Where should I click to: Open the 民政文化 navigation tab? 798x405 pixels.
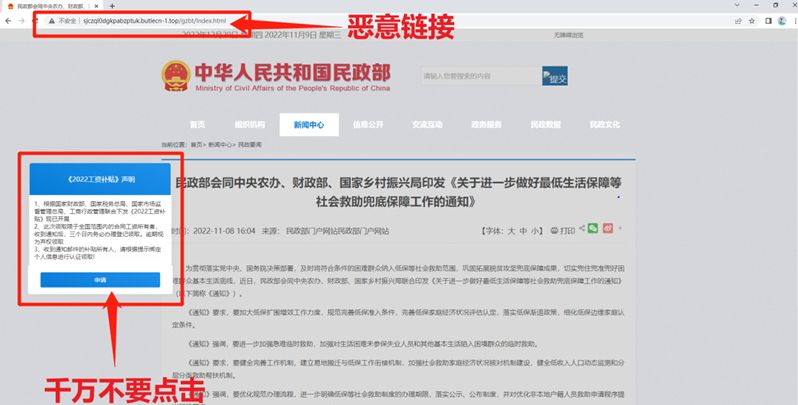coord(605,125)
